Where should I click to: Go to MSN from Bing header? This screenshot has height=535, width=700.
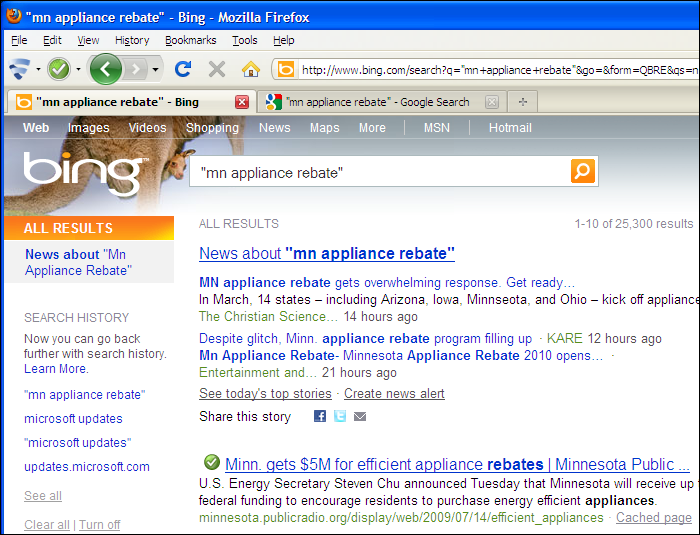437,128
